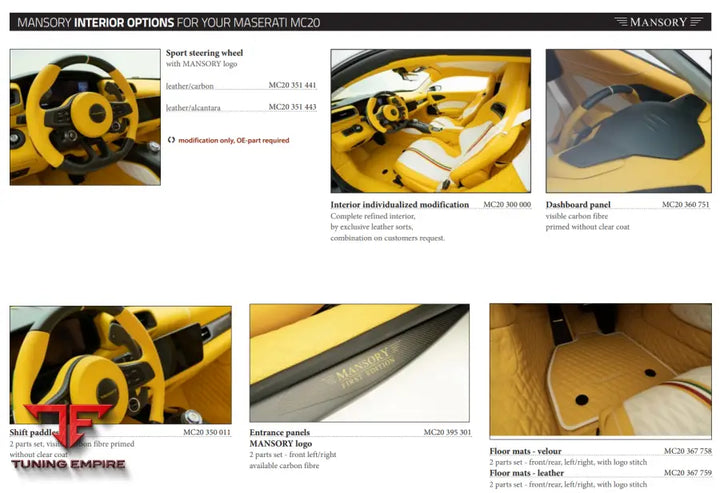The height and width of the screenshot is (493, 720).
Task: Click the 'available carbon fibre' line
Action: 284,466
